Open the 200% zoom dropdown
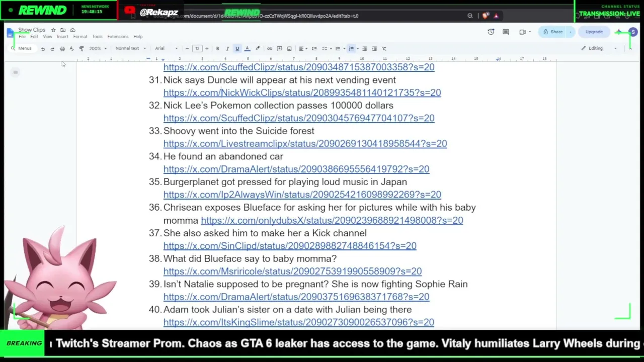 [x=98, y=49]
